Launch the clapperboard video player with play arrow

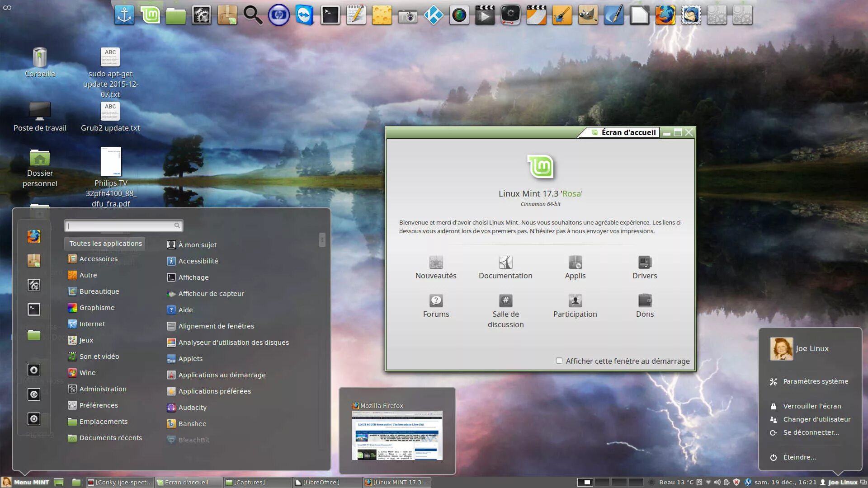click(x=485, y=15)
